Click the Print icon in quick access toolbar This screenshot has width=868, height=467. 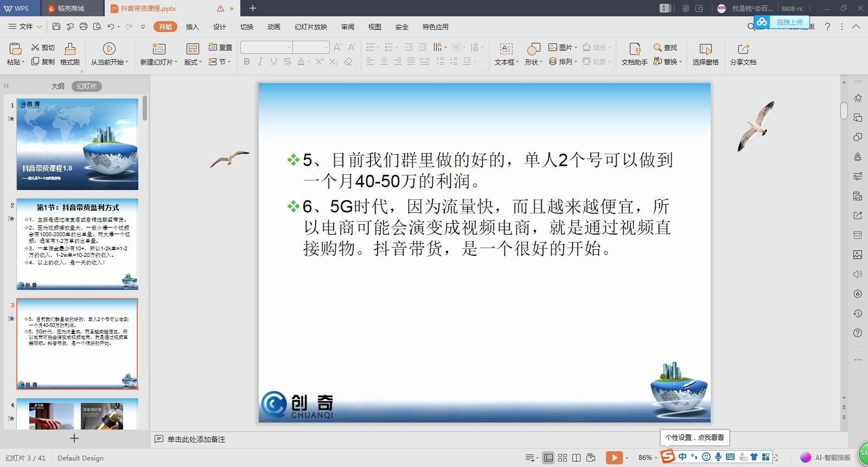coord(84,27)
